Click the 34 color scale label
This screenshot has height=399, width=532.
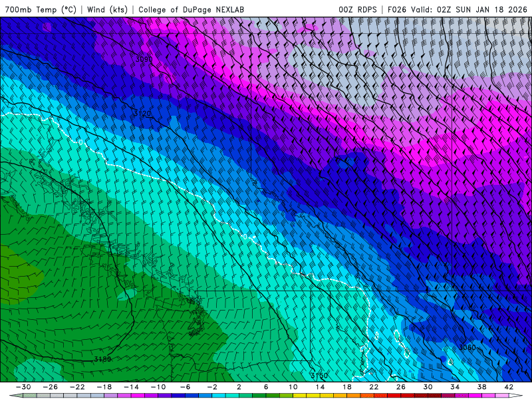(x=455, y=387)
